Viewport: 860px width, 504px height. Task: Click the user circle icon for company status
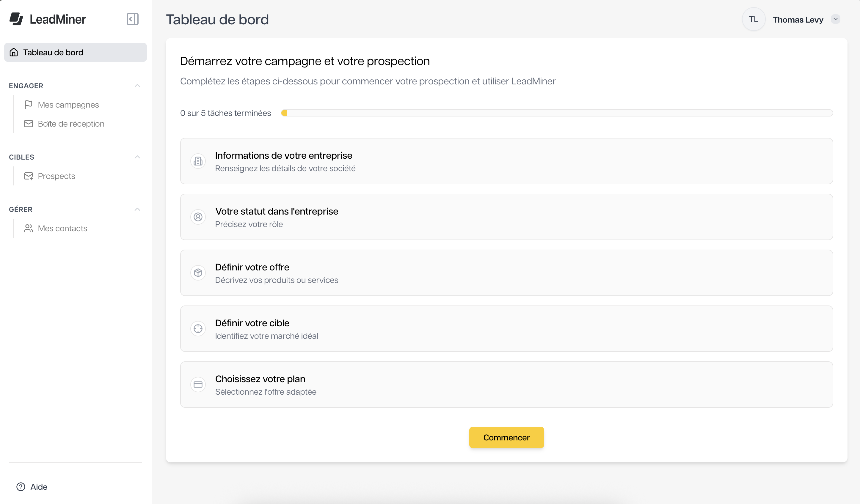[198, 217]
